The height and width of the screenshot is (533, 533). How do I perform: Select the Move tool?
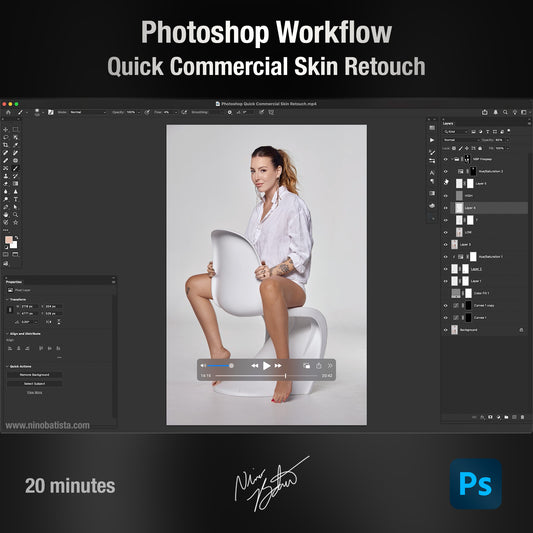tap(6, 130)
